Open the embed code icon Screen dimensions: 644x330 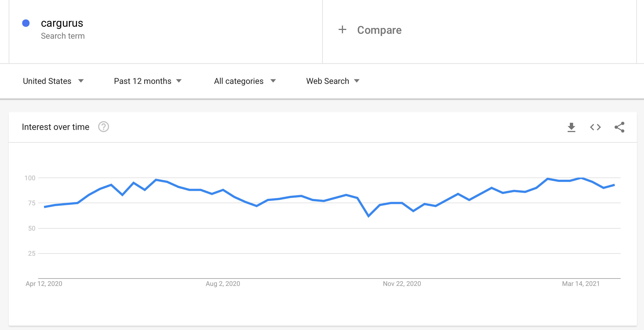pyautogui.click(x=595, y=127)
